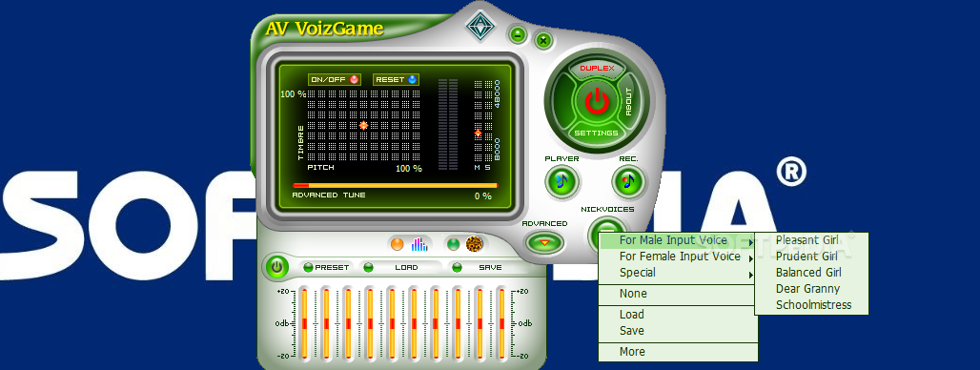This screenshot has height=370, width=980.
Task: Choose Load from the nickvoices menu
Action: click(678, 315)
